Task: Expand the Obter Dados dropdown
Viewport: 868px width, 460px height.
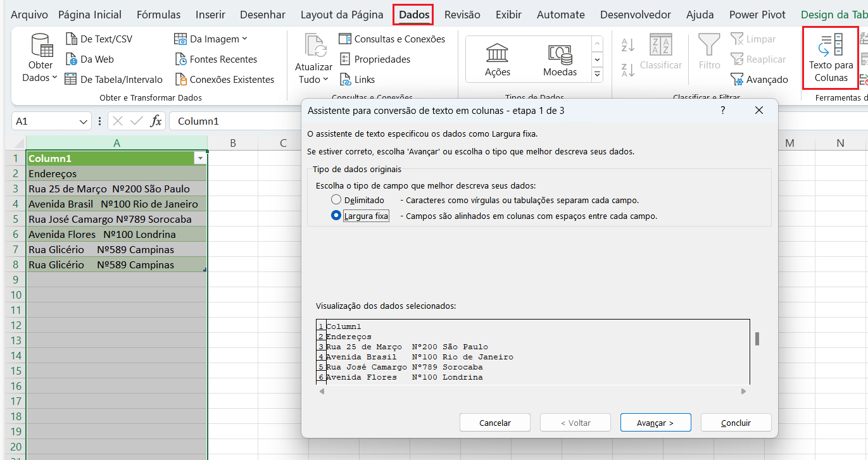Action: tap(41, 78)
